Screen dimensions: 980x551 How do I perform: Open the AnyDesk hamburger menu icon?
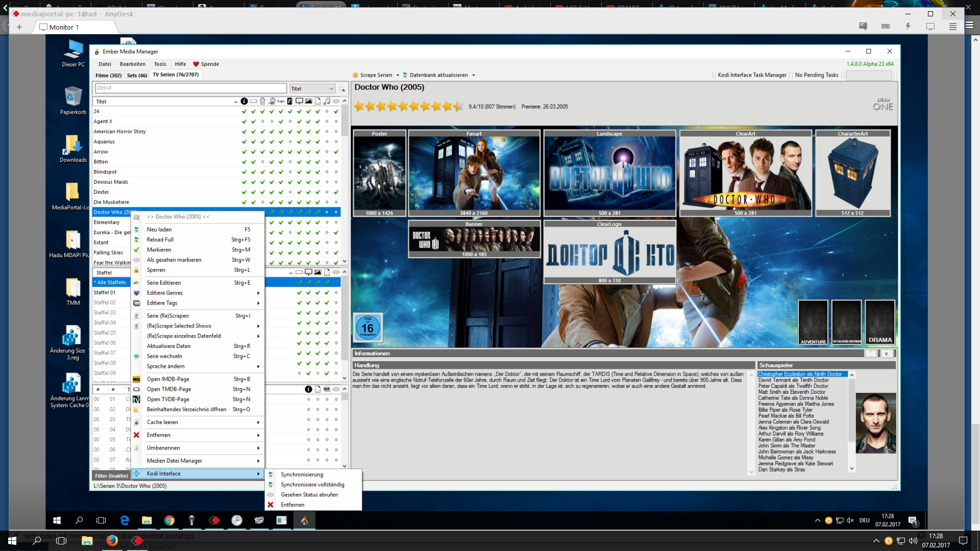tap(953, 27)
